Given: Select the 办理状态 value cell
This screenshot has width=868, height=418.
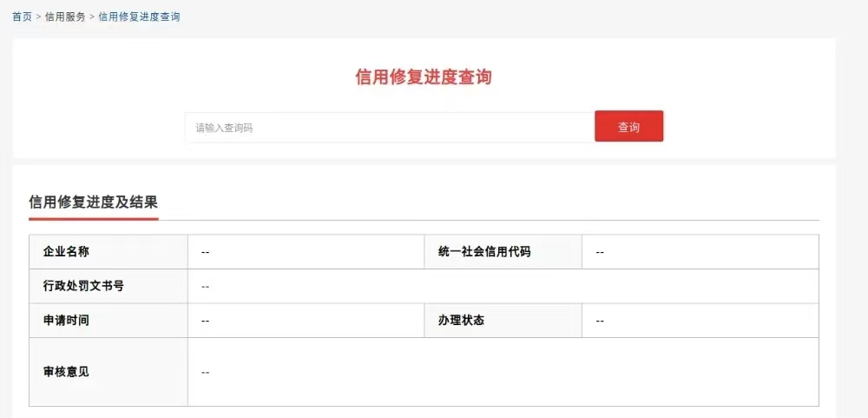Looking at the screenshot, I should click(700, 321).
